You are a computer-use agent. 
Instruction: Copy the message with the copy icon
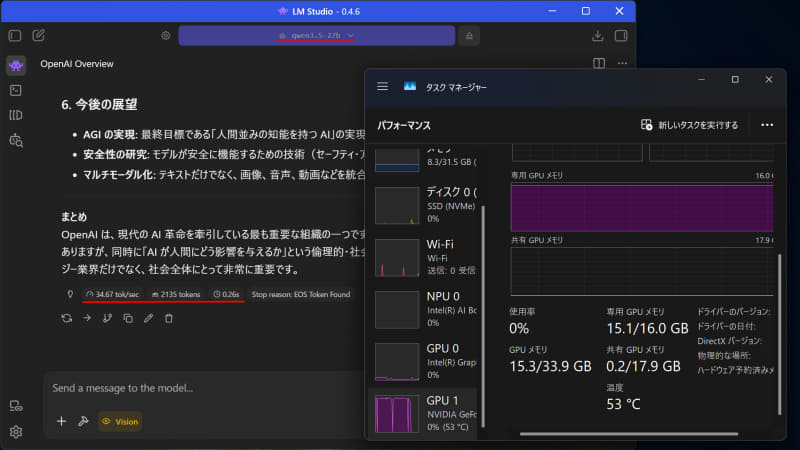click(128, 318)
